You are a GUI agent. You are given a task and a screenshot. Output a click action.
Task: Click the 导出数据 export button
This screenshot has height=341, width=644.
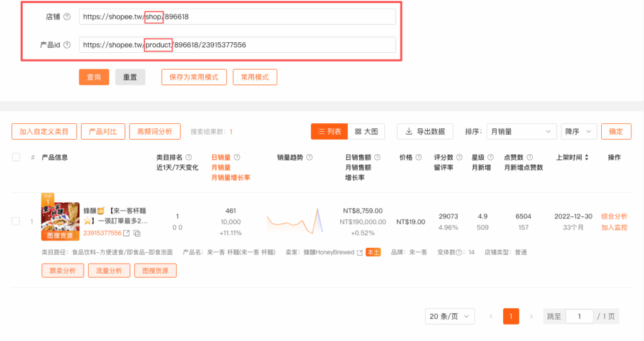coord(425,131)
